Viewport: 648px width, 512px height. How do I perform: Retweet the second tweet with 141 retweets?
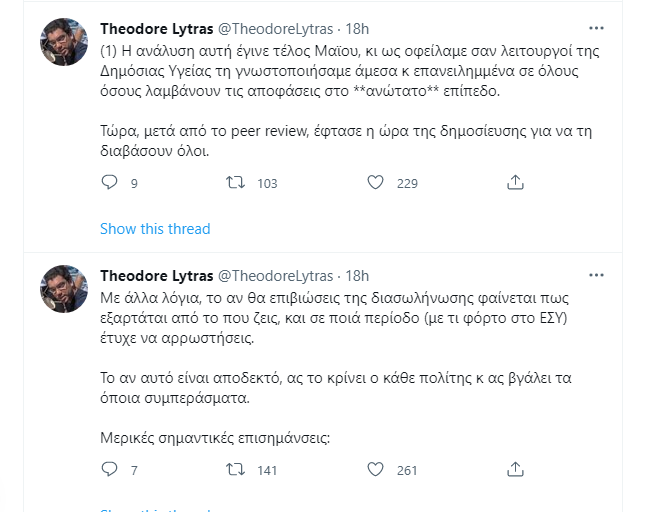237,469
